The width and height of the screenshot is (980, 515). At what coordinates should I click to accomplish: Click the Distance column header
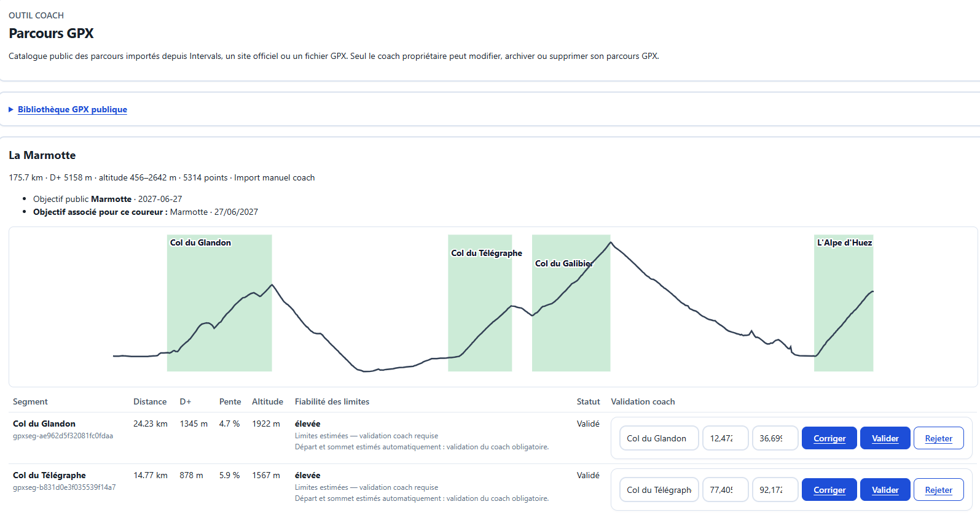tap(150, 401)
